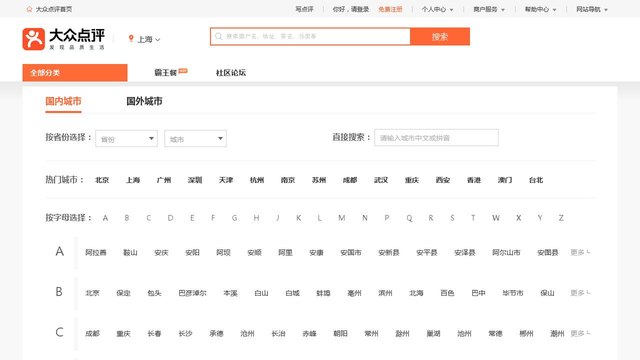Choose 澳门 in the hot cities row

505,180
